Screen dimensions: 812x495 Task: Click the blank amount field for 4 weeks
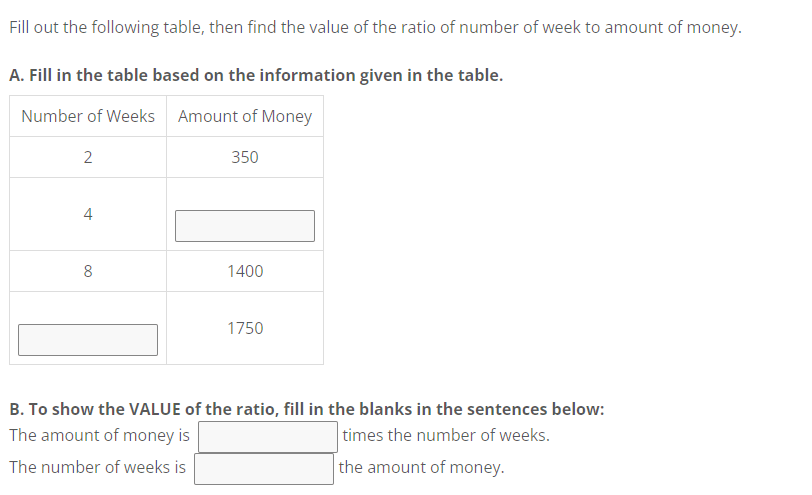point(245,226)
